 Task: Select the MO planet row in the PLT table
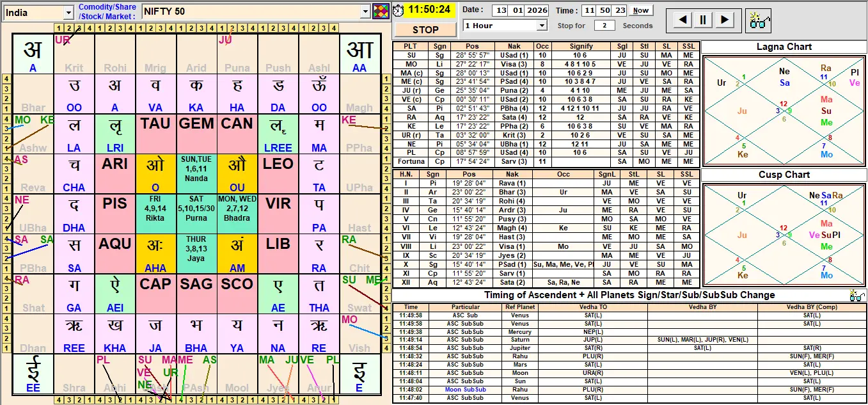coord(546,64)
